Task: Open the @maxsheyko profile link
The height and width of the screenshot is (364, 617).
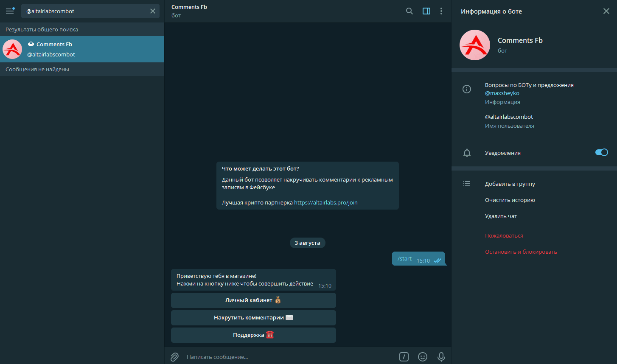Action: click(x=502, y=93)
